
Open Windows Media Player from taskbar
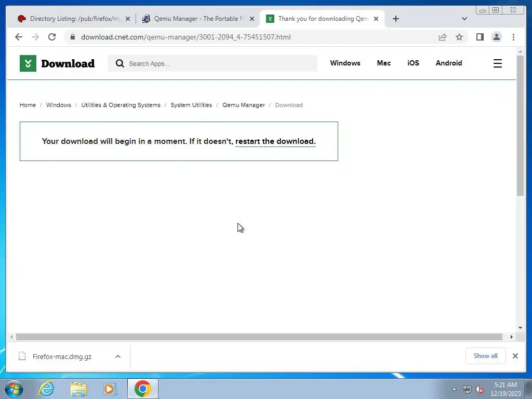coord(110,389)
